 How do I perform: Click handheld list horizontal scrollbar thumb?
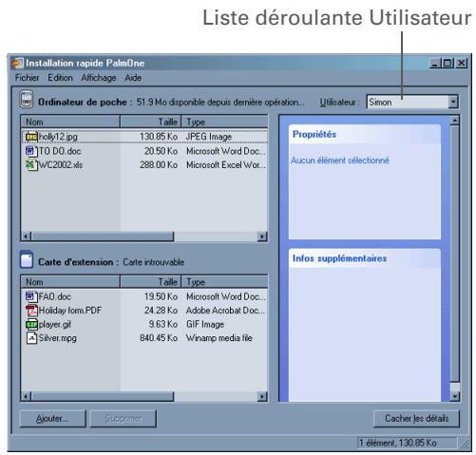pos(103,237)
